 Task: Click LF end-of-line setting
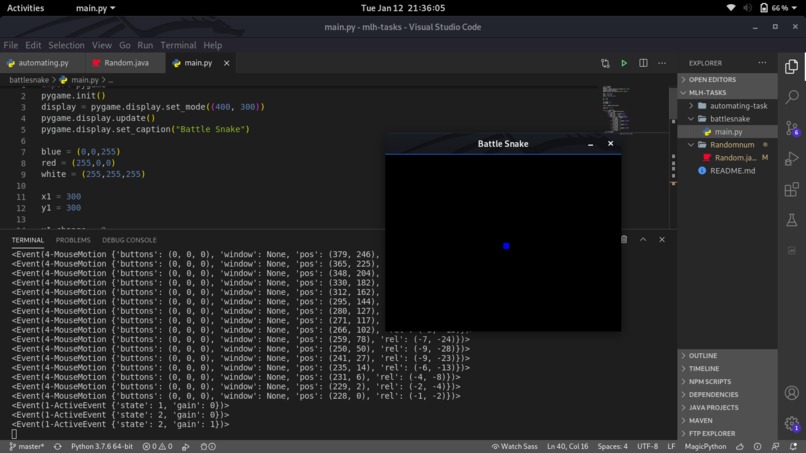671,446
